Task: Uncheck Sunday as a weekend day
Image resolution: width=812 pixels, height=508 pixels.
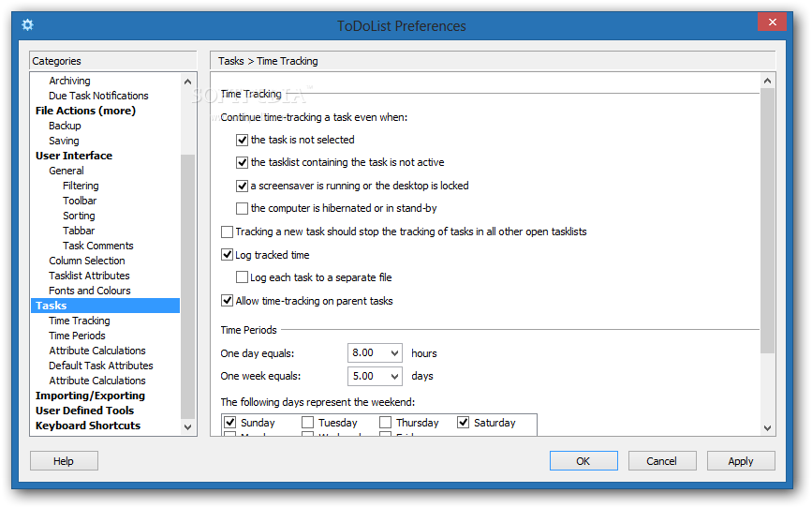Action: pyautogui.click(x=230, y=423)
